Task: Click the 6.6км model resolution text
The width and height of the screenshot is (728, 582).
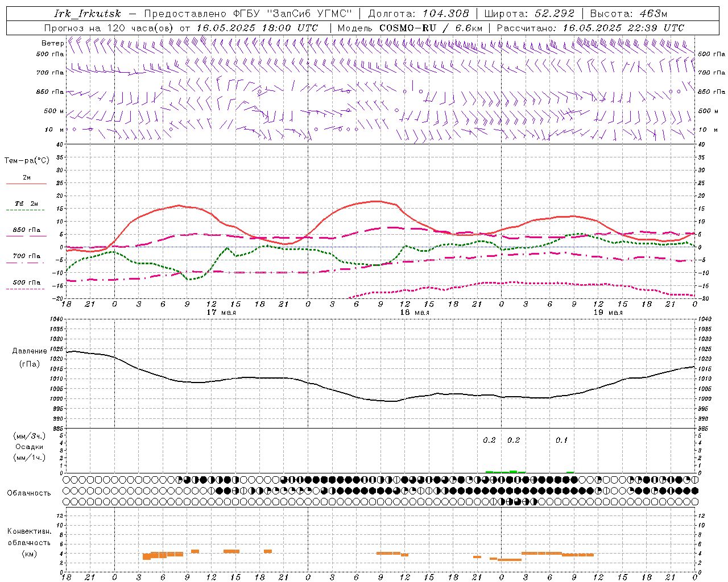Action: [x=469, y=28]
